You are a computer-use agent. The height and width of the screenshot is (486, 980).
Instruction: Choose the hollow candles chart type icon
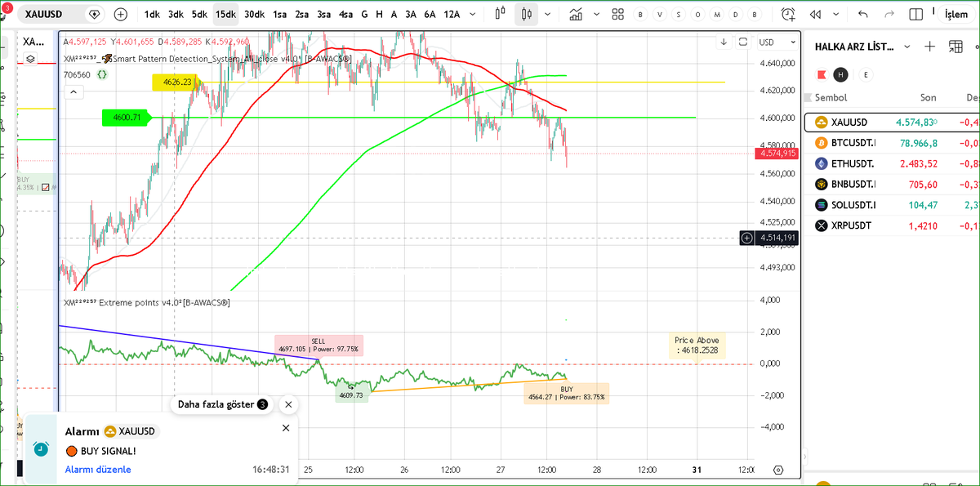[501, 14]
